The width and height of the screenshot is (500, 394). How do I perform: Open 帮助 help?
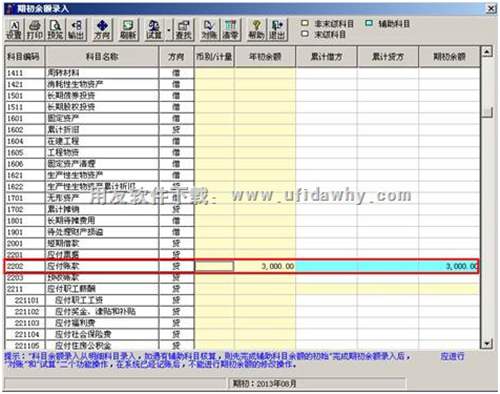[x=256, y=30]
